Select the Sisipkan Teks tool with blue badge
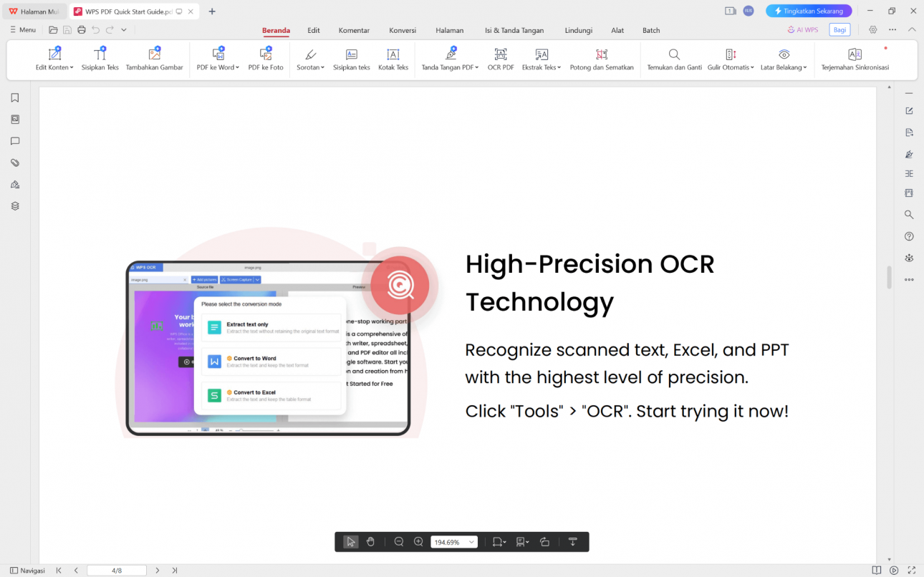The width and height of the screenshot is (924, 577). pos(100,59)
